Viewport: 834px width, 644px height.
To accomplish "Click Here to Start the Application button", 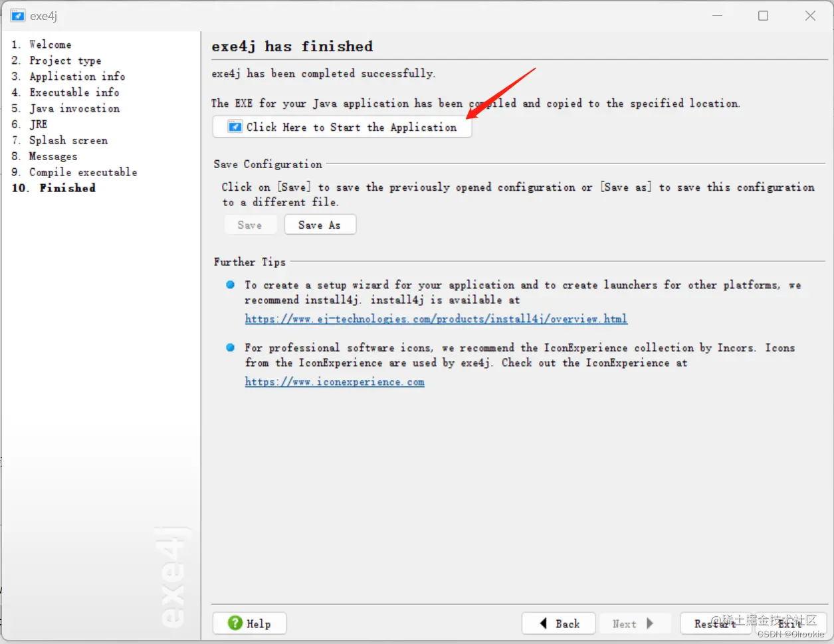I will [342, 127].
